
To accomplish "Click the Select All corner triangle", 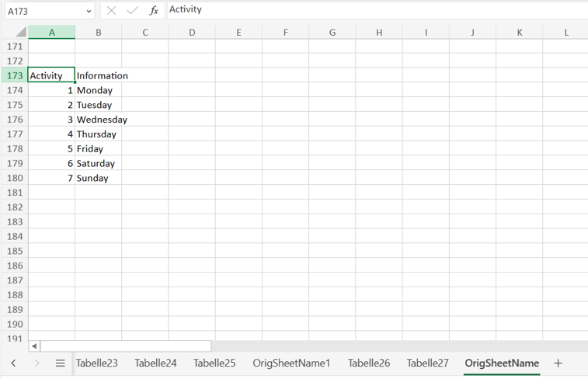I will tap(22, 33).
